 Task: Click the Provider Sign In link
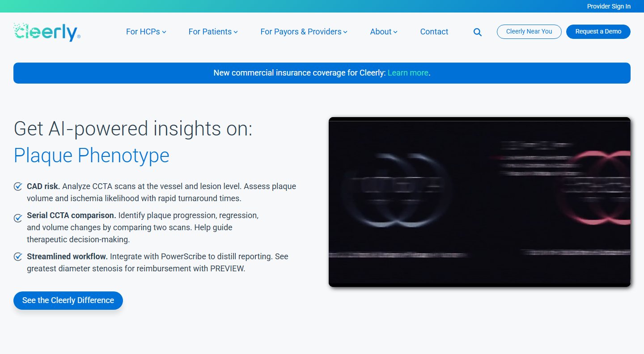[609, 6]
